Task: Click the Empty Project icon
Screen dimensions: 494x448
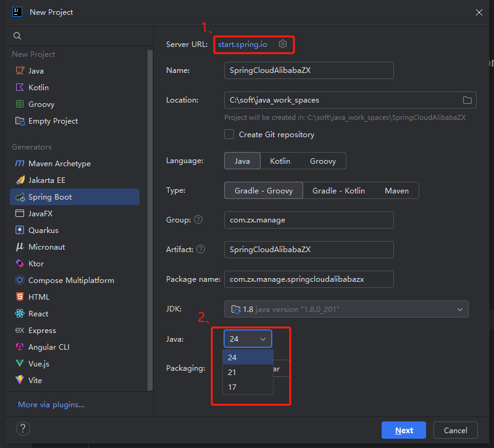Action: tap(20, 120)
